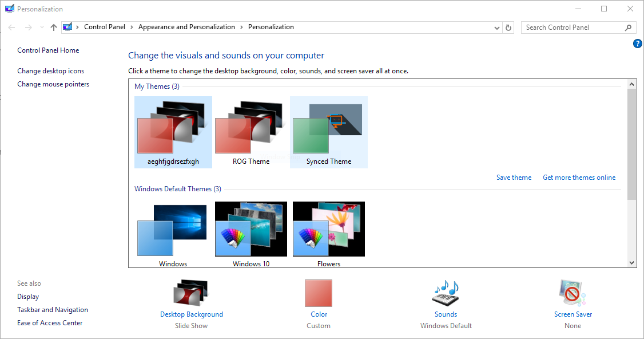Select the Synced Theme thumbnail

pos(328,132)
